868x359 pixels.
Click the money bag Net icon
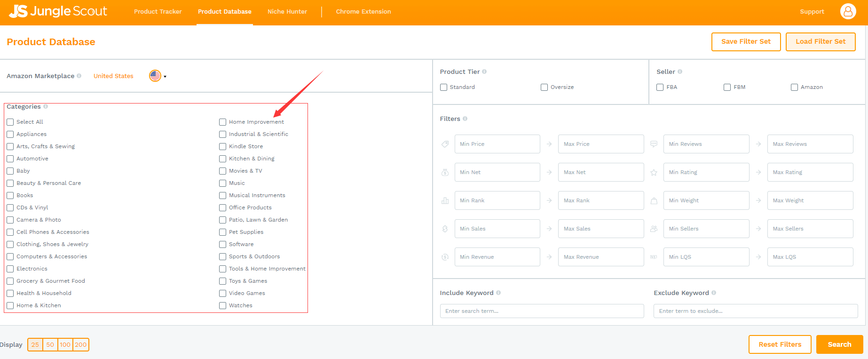[x=445, y=172]
